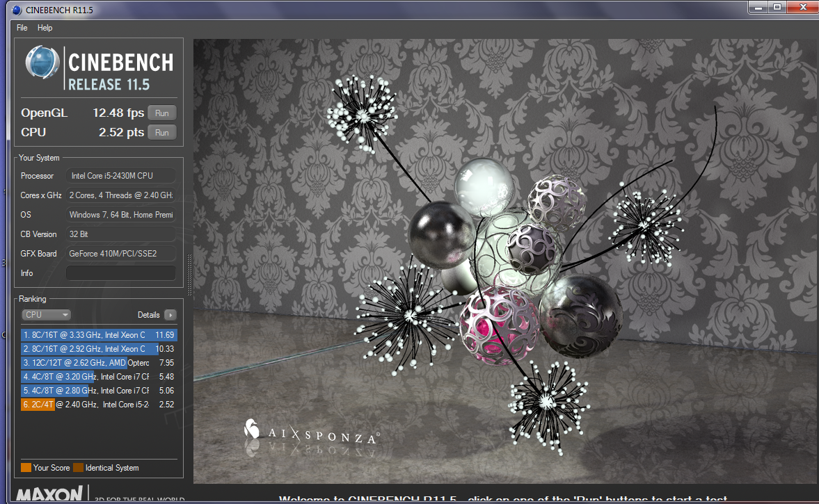819x504 pixels.
Task: Click the empty Info input field
Action: click(x=120, y=273)
